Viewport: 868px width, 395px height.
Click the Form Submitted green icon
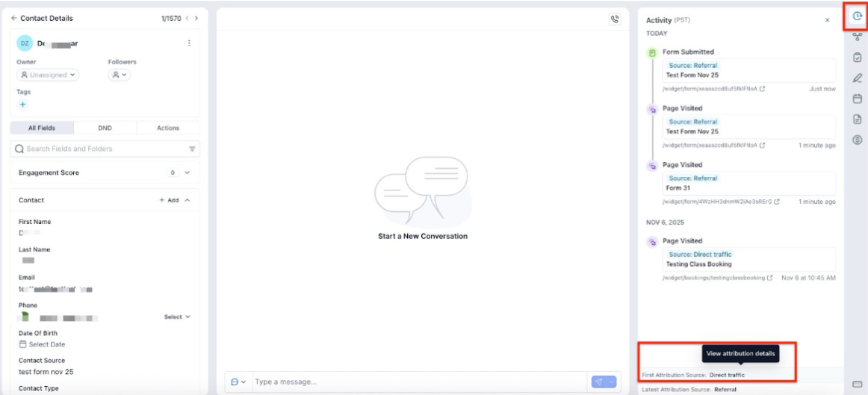pyautogui.click(x=652, y=53)
